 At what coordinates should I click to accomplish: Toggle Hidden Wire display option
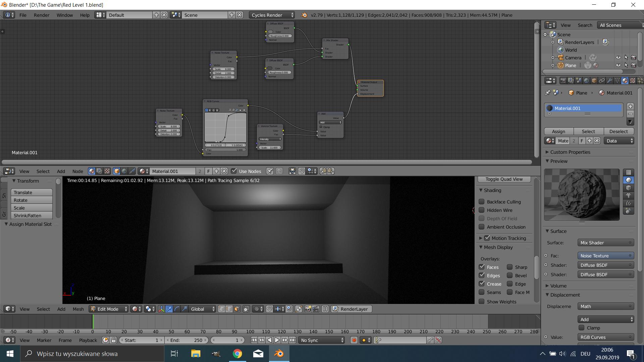[482, 210]
